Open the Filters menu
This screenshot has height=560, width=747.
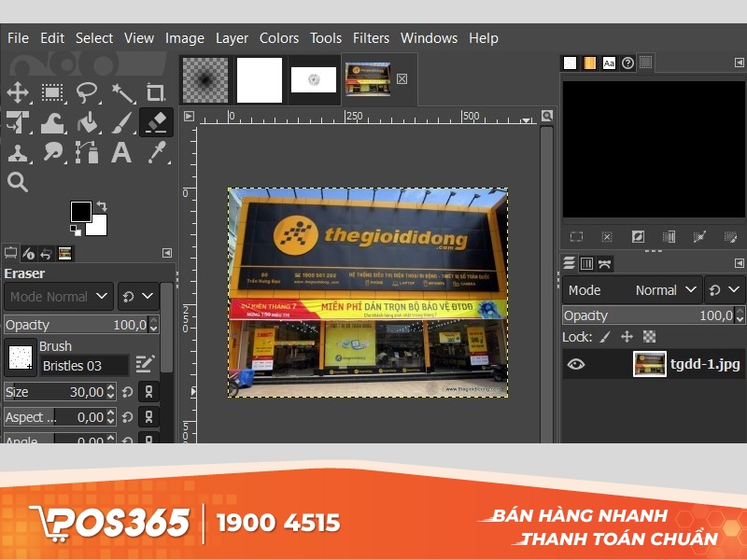[x=371, y=38]
